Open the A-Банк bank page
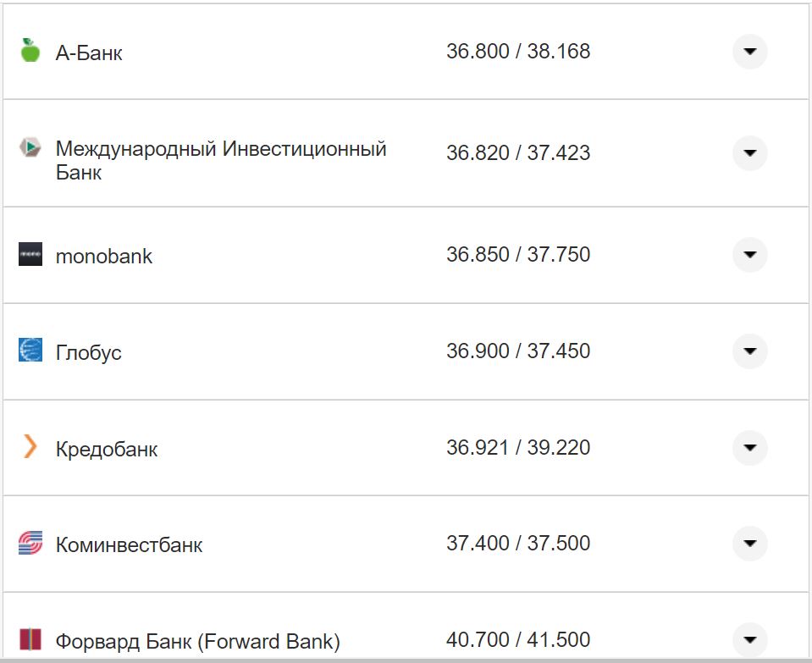 (x=89, y=52)
